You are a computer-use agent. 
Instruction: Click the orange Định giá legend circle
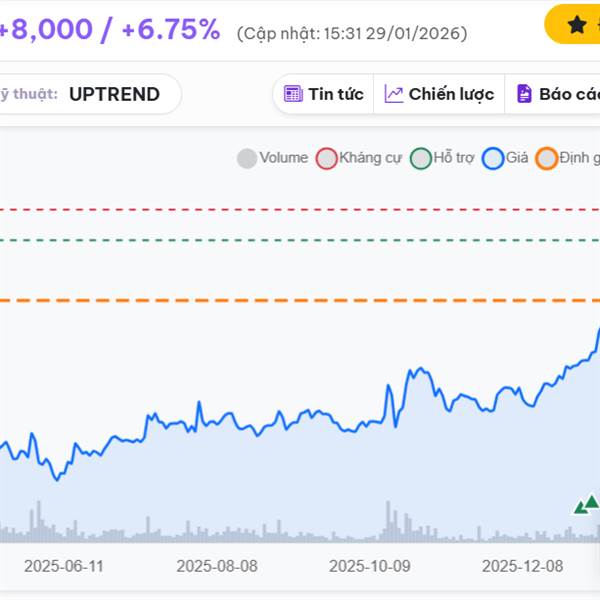point(546,158)
